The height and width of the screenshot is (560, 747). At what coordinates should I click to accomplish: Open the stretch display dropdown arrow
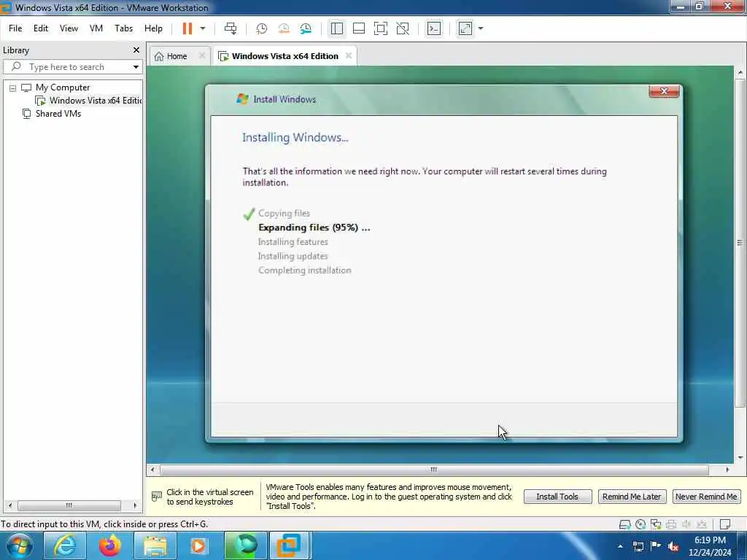pyautogui.click(x=481, y=28)
